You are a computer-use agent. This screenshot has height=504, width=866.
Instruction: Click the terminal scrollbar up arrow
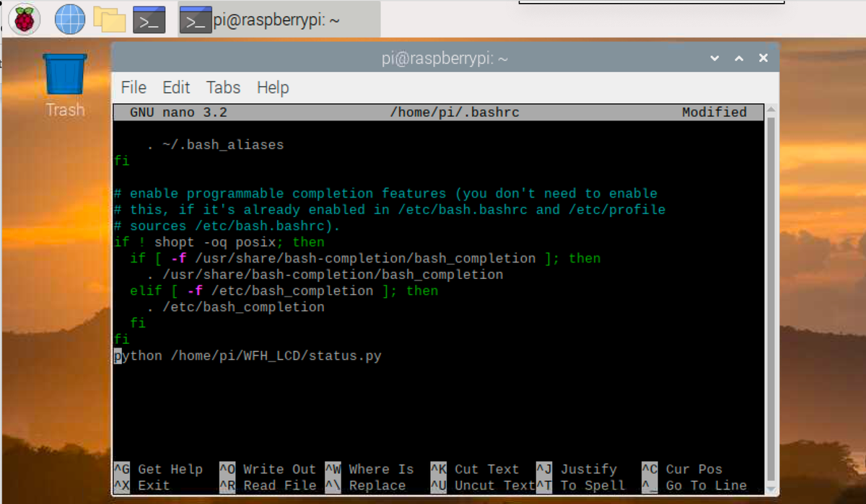(x=771, y=110)
